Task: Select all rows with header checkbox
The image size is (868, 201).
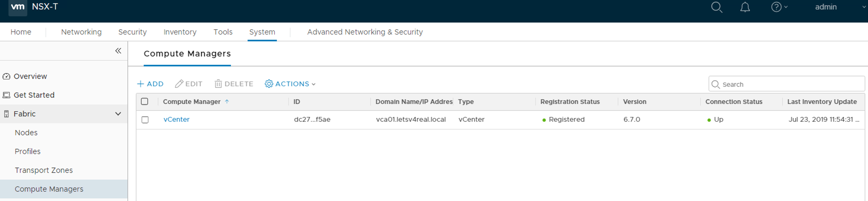Action: [x=145, y=102]
